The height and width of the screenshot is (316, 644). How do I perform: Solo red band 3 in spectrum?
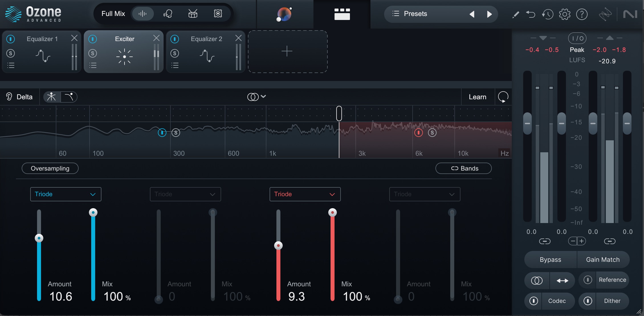point(432,133)
